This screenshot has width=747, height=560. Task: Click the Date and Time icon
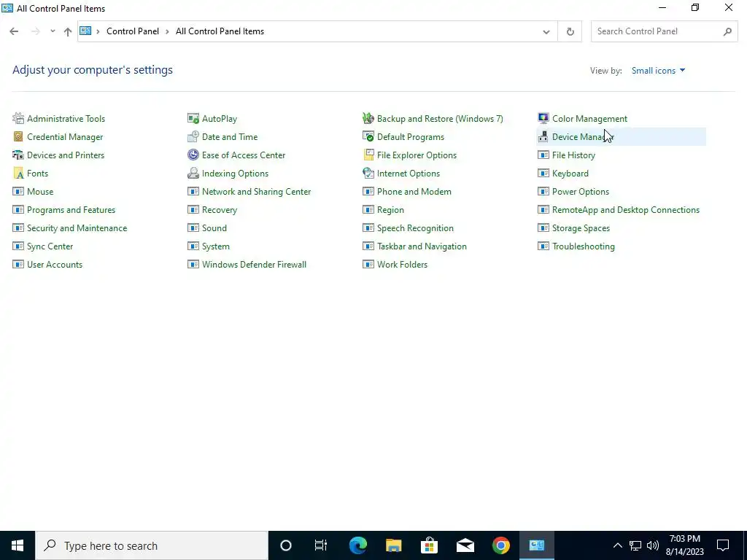[x=193, y=136]
